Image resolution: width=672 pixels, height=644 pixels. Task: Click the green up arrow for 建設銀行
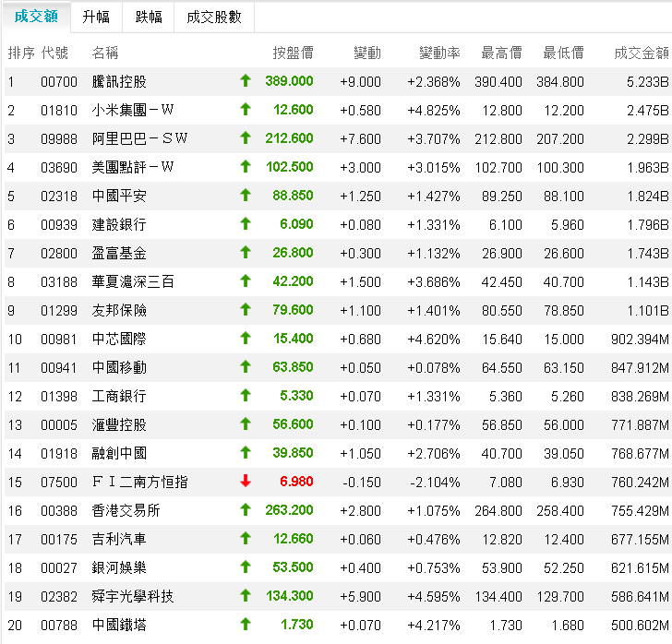pos(246,223)
